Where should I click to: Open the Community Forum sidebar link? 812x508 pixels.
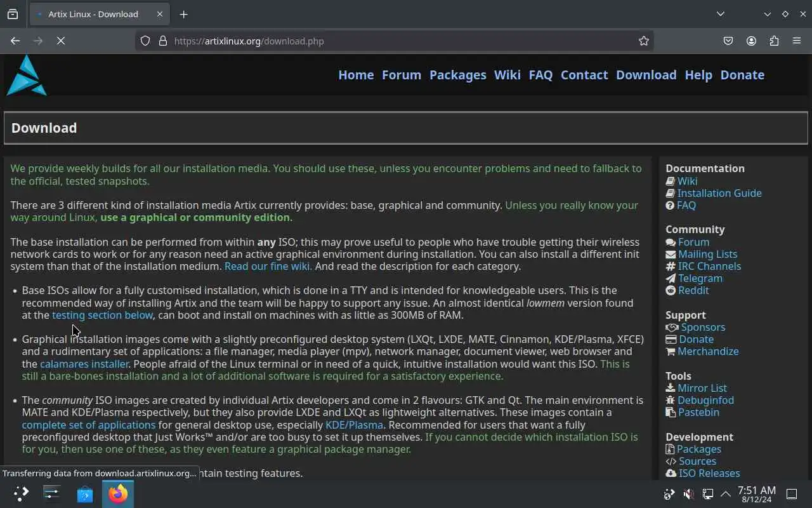tap(693, 242)
